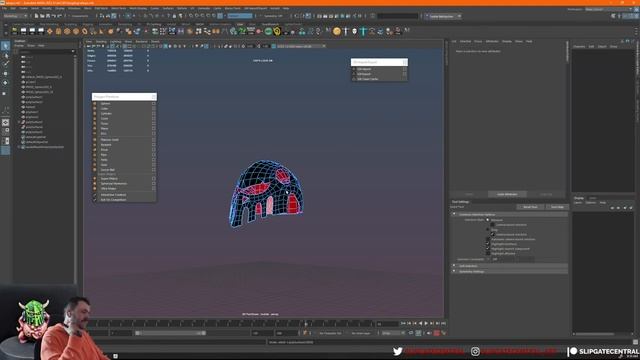Open the Sphere option box
The width and height of the screenshot is (640, 360).
coord(153,104)
